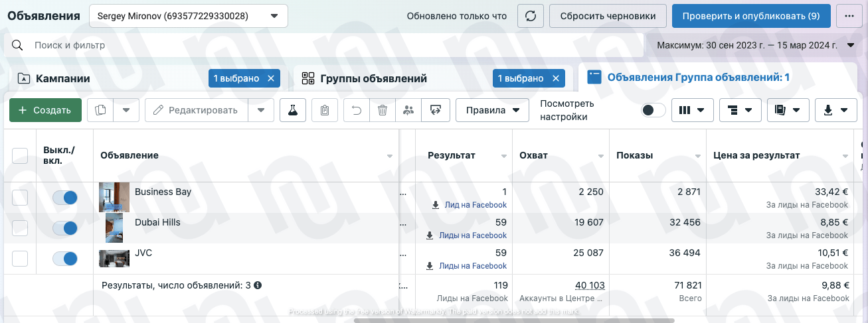Click the preview share icon
868x323 pixels.
(436, 110)
